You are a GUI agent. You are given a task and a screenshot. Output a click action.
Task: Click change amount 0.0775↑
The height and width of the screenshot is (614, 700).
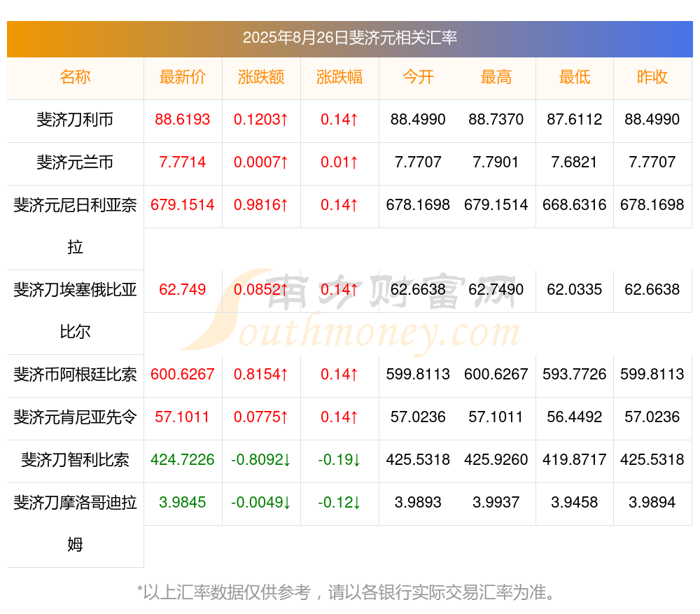261,417
